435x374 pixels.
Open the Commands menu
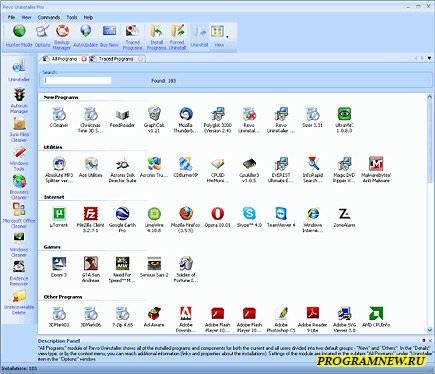[49, 17]
